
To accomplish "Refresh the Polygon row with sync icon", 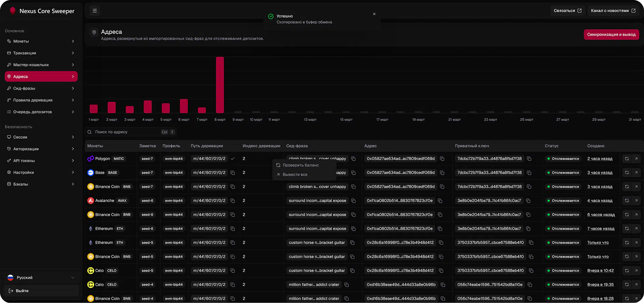I will [x=627, y=159].
